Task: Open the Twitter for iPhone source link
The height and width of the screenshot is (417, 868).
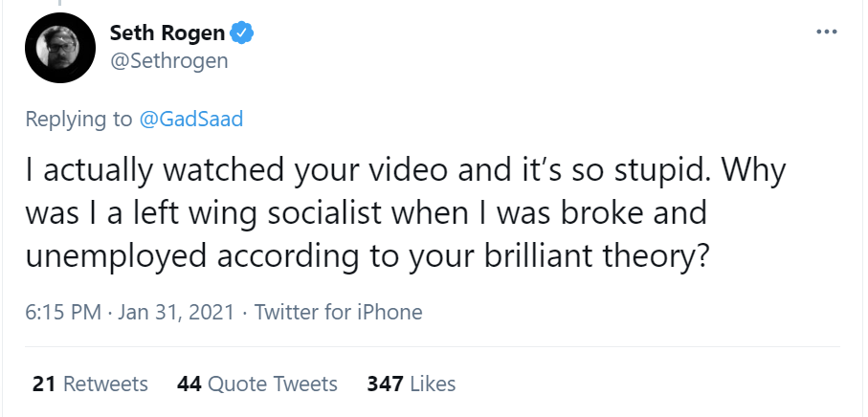Action: pos(338,312)
